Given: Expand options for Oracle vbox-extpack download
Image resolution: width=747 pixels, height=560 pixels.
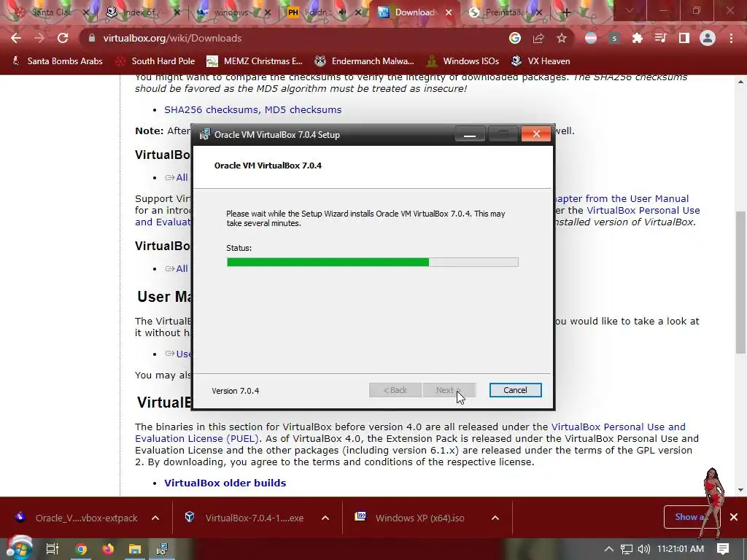Looking at the screenshot, I should (x=155, y=518).
